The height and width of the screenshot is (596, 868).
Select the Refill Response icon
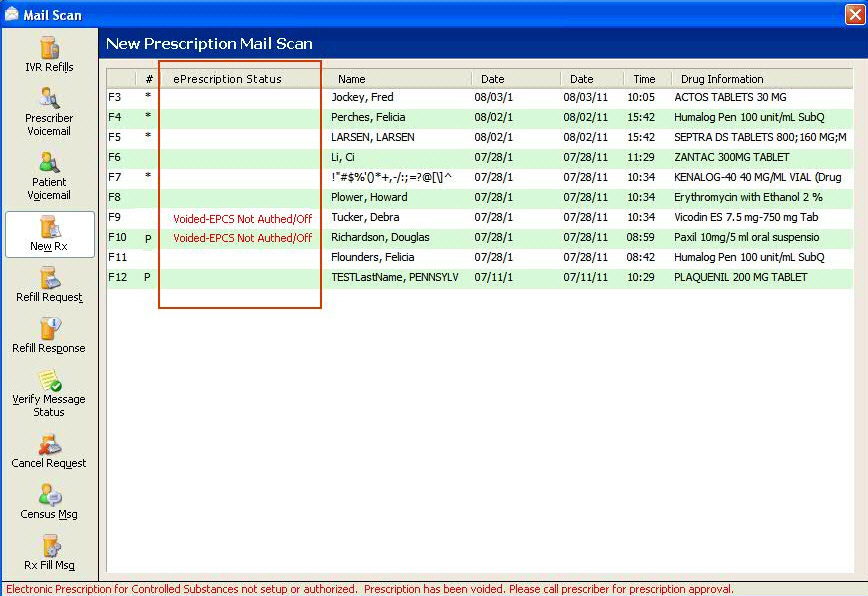pyautogui.click(x=49, y=329)
